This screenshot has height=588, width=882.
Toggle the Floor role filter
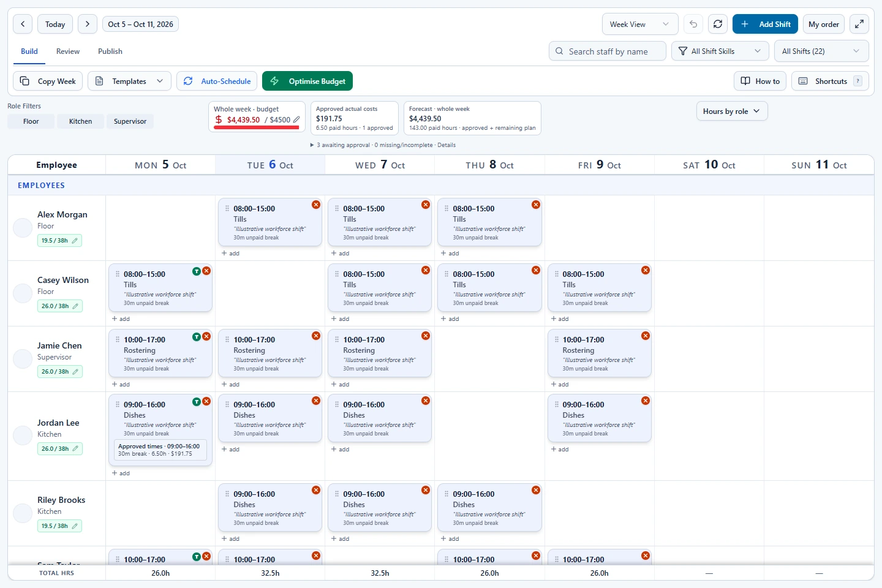click(31, 121)
